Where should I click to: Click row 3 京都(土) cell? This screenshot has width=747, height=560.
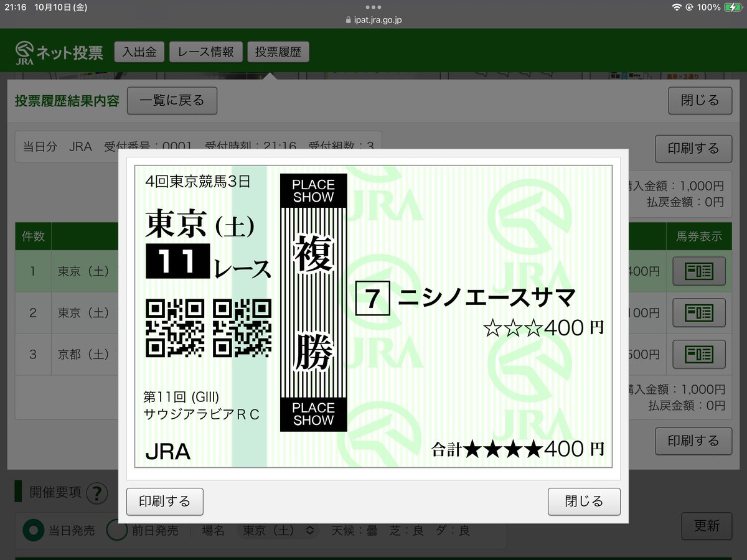[83, 354]
